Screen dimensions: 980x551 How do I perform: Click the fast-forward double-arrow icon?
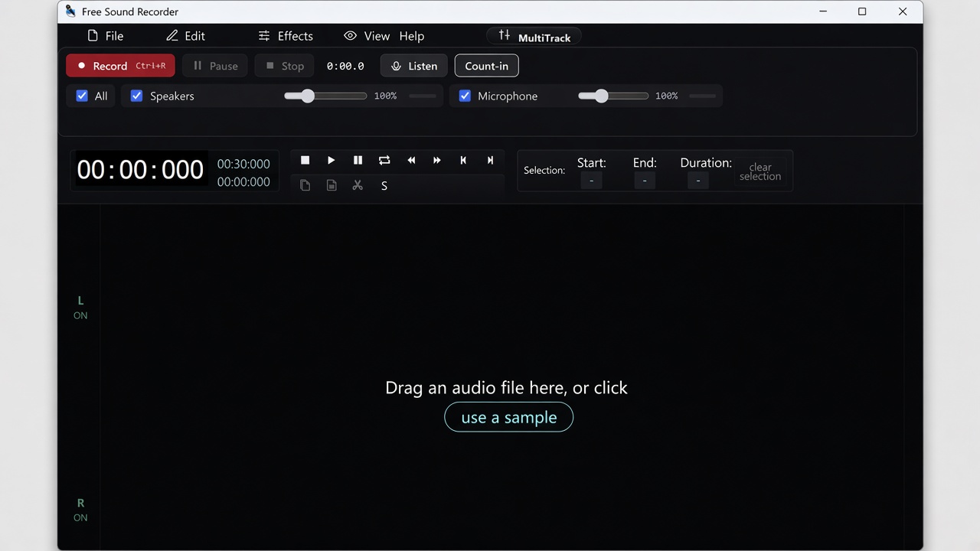437,160
